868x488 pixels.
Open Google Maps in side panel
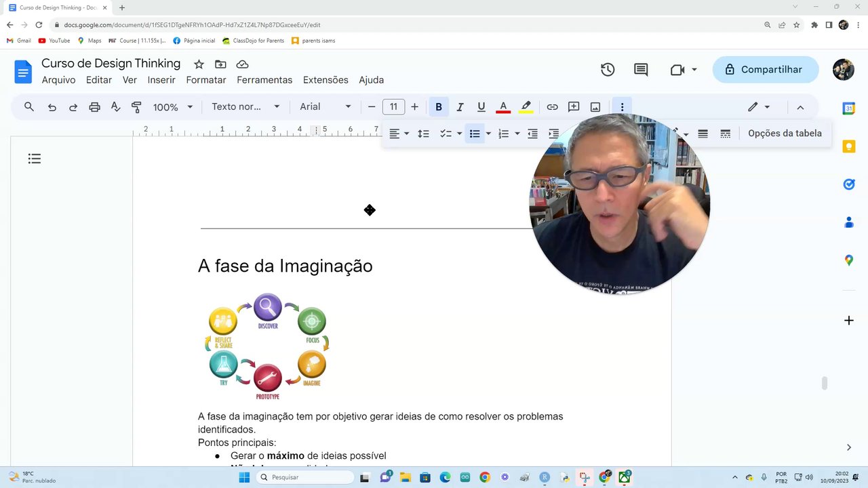[849, 260]
